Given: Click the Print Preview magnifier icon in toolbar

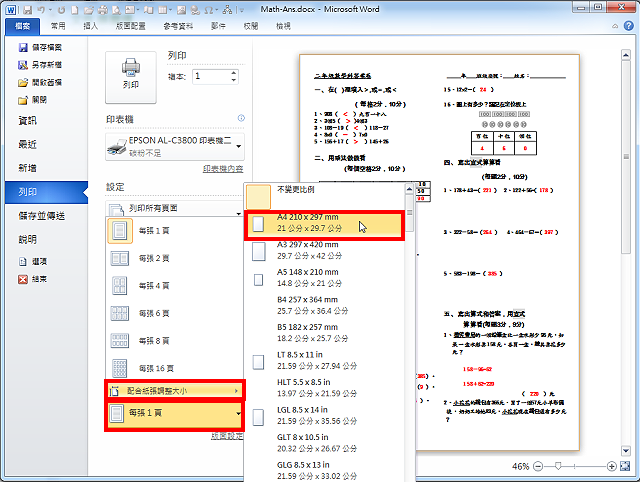Looking at the screenshot, I should [x=116, y=10].
